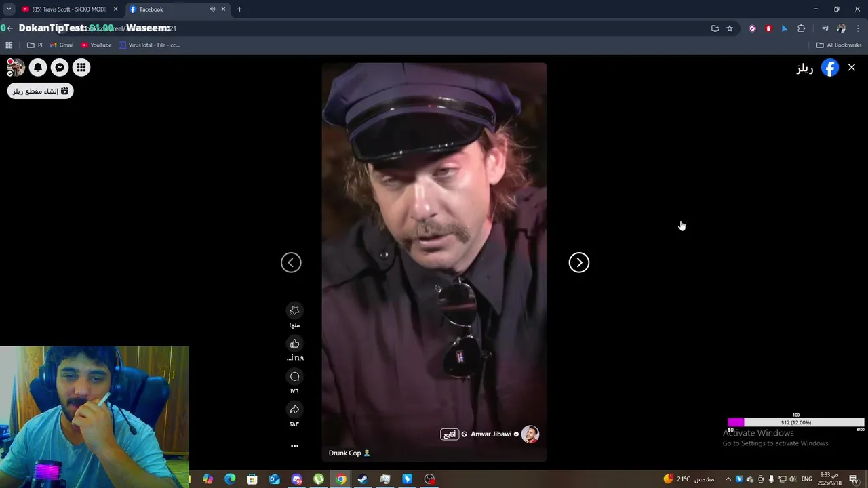This screenshot has width=868, height=488.
Task: Go to the previous reel arrow
Action: (x=291, y=262)
